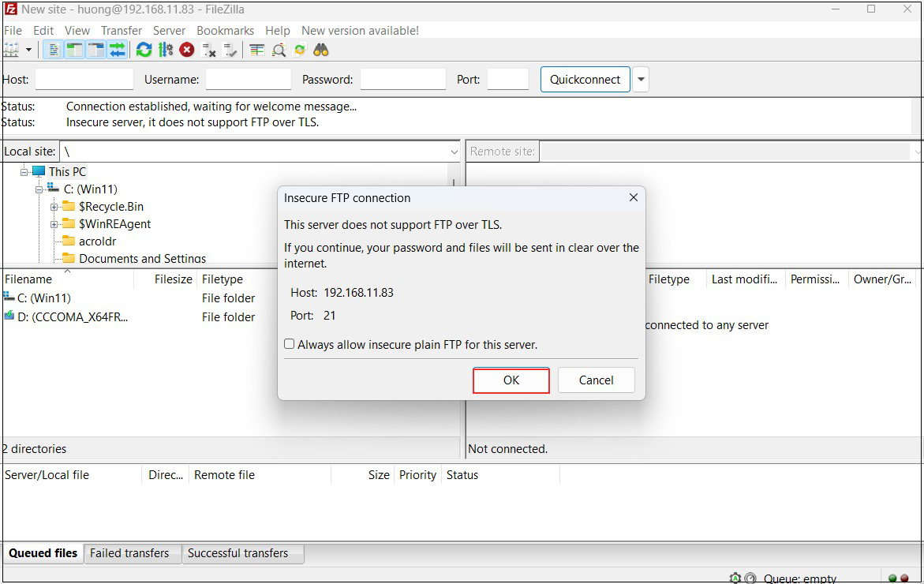
Task: Click OK in Insecure FTP dialog
Action: point(511,380)
